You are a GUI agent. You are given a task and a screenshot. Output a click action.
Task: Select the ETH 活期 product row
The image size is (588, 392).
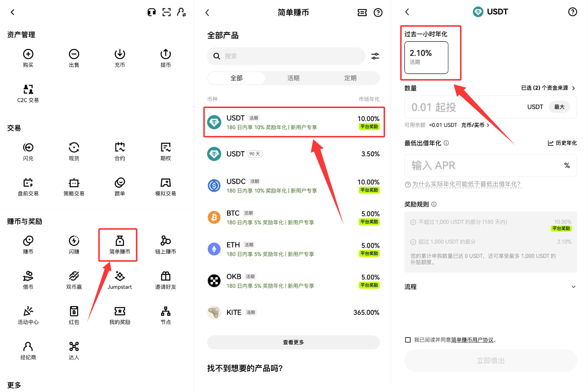click(x=293, y=249)
